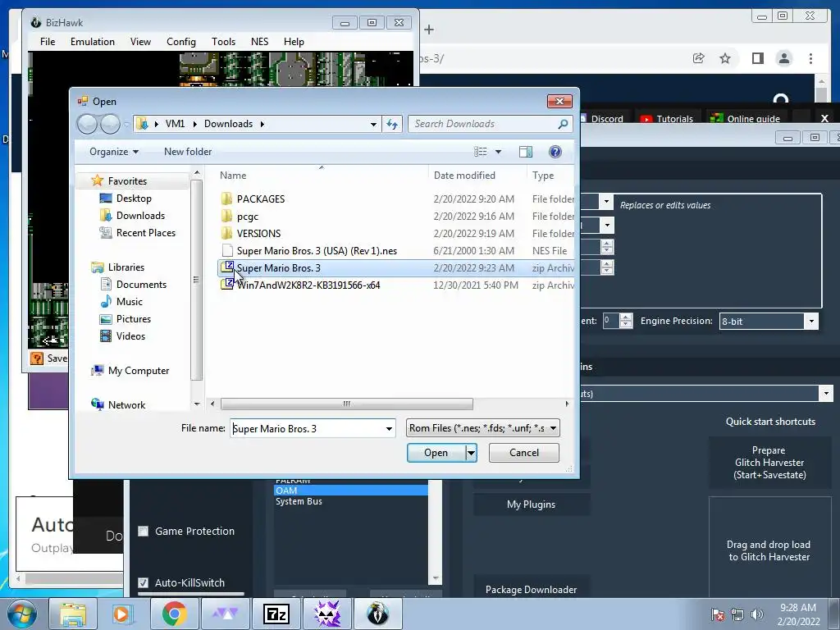Click the Forward navigation arrow in Open dialog
The height and width of the screenshot is (630, 840).
[x=111, y=125]
